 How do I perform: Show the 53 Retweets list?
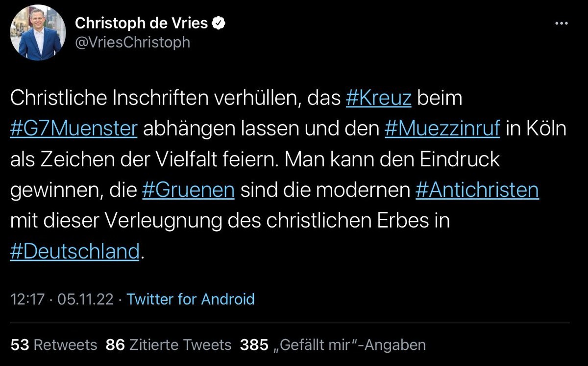(x=54, y=345)
